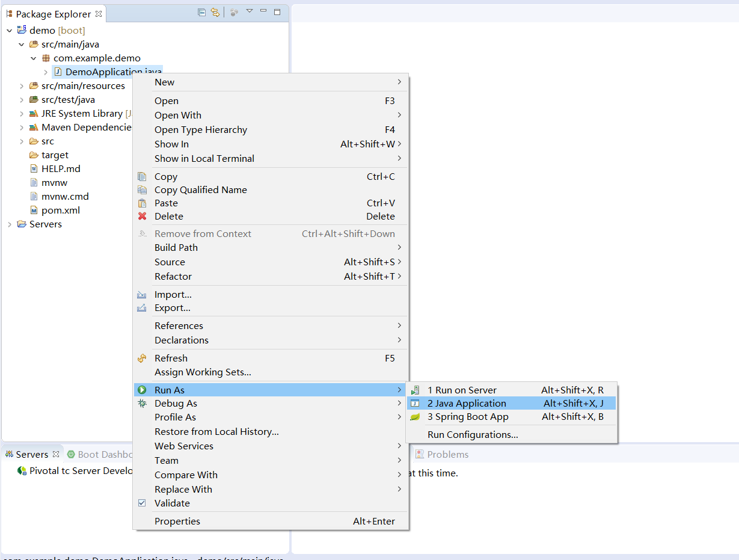Click the Run As green play icon
Screen dimensions: 739x560
pyautogui.click(x=143, y=389)
